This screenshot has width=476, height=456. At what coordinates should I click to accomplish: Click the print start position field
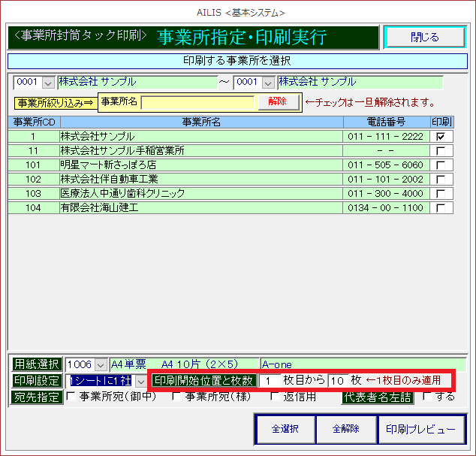pyautogui.click(x=270, y=381)
